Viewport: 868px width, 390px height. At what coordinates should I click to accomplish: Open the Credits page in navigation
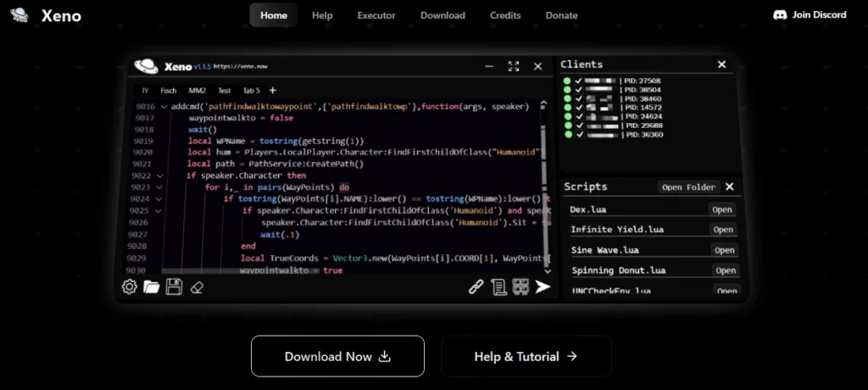point(505,15)
